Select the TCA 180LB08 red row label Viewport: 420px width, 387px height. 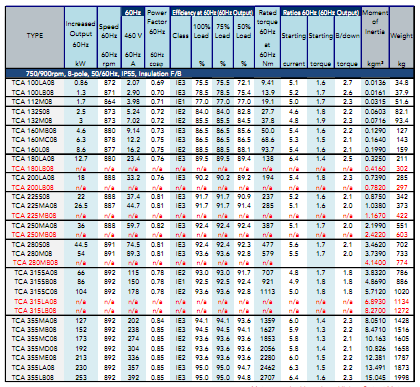(x=33, y=168)
